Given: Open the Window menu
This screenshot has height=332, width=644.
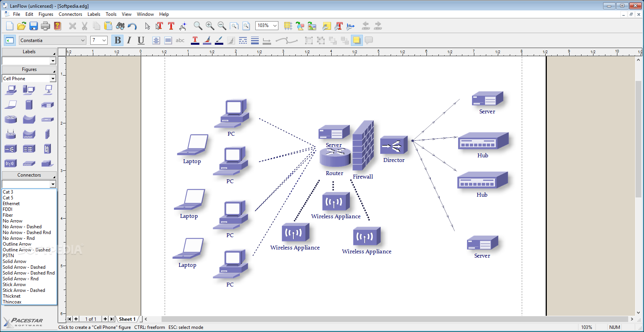Looking at the screenshot, I should tap(145, 14).
